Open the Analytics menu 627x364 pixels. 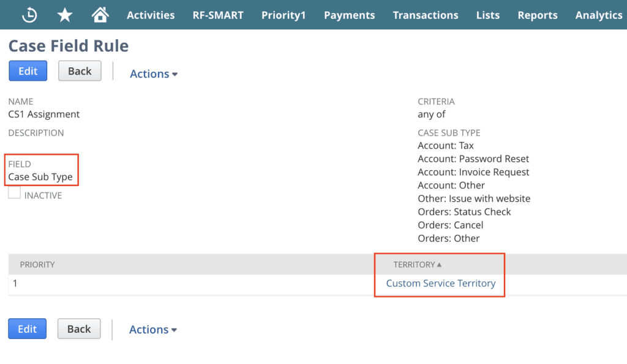(x=598, y=15)
